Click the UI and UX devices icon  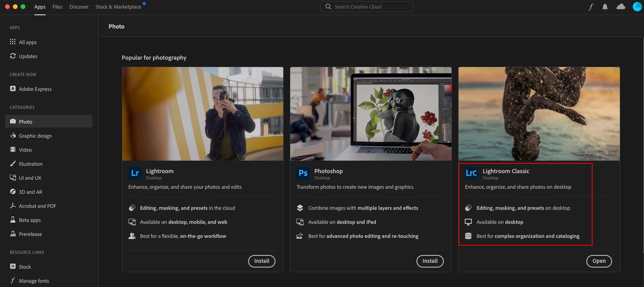tap(13, 177)
